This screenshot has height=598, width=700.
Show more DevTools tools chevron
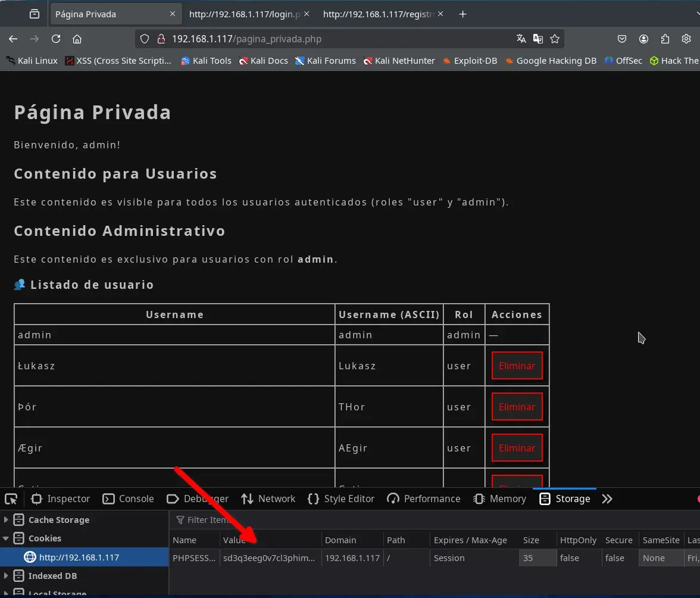(x=607, y=499)
